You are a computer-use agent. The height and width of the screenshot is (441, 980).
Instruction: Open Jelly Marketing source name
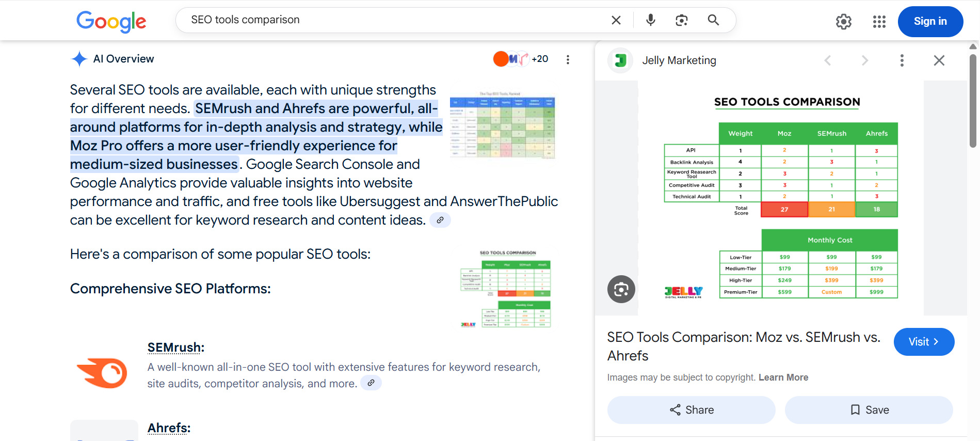(x=679, y=60)
